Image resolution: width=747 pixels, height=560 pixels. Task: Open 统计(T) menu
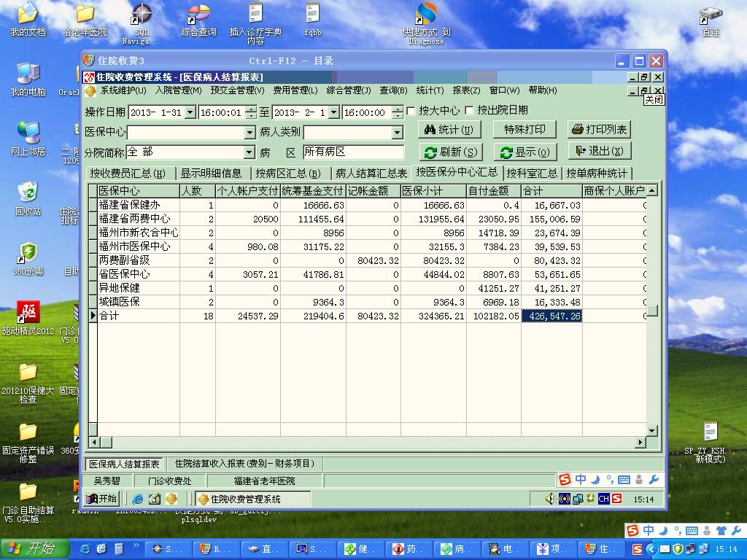(430, 90)
